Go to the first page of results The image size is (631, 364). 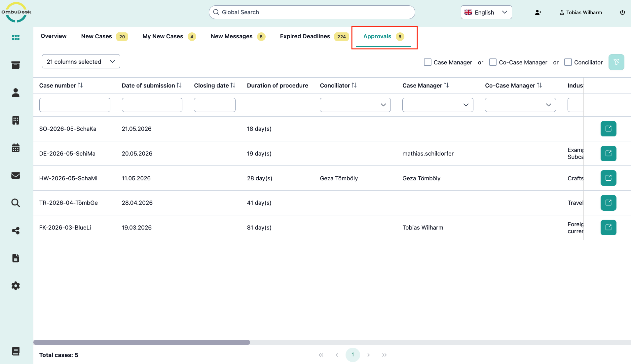coord(321,355)
